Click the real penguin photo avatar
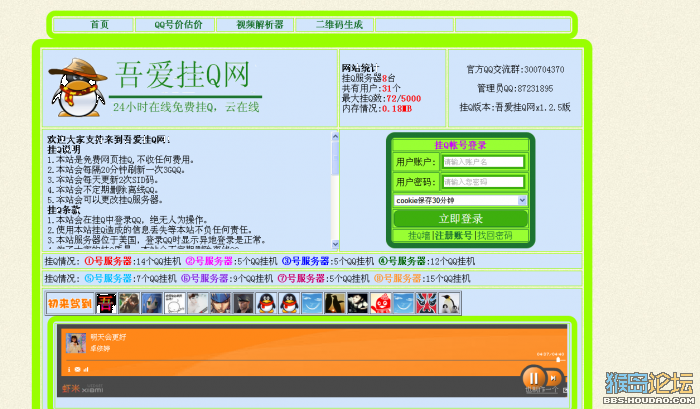Viewport: 700px width, 409px height. [x=450, y=304]
